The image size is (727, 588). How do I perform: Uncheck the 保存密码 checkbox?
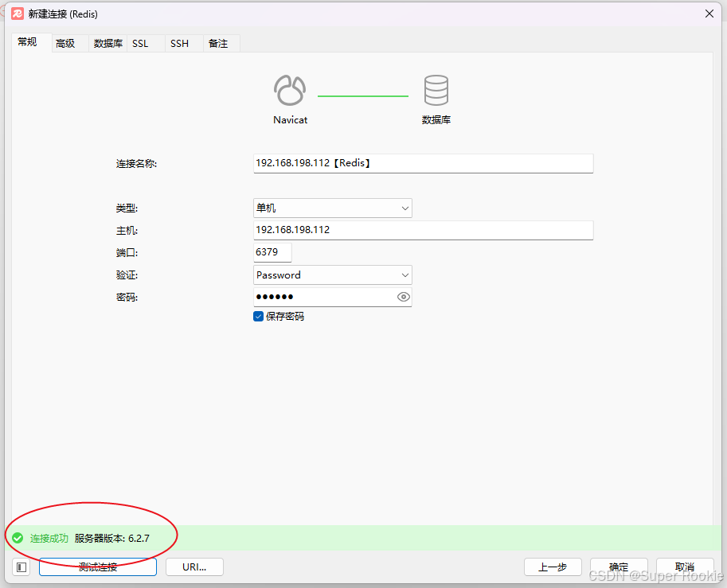pos(258,317)
